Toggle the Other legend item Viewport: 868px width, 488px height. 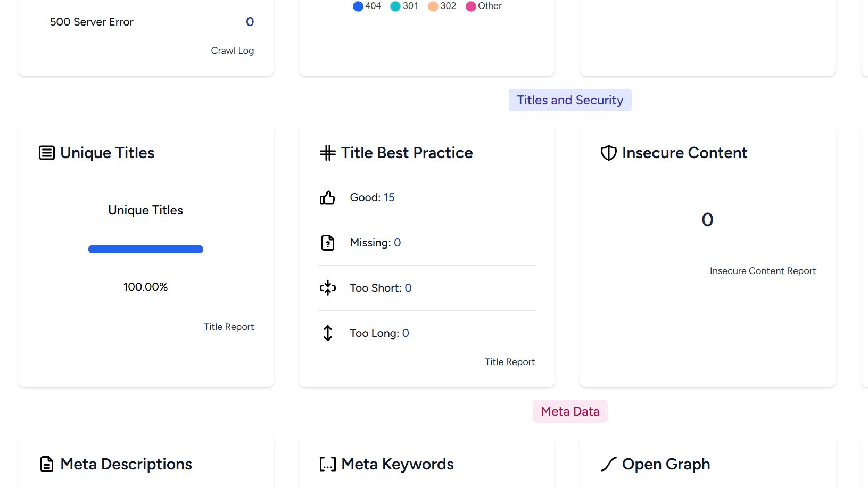coord(484,6)
